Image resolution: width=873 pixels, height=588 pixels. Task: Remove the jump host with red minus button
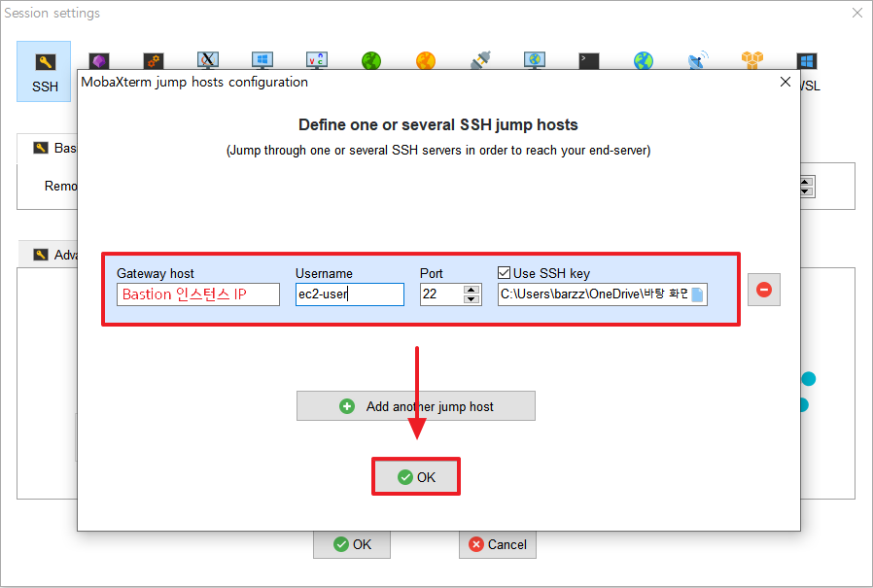point(764,290)
